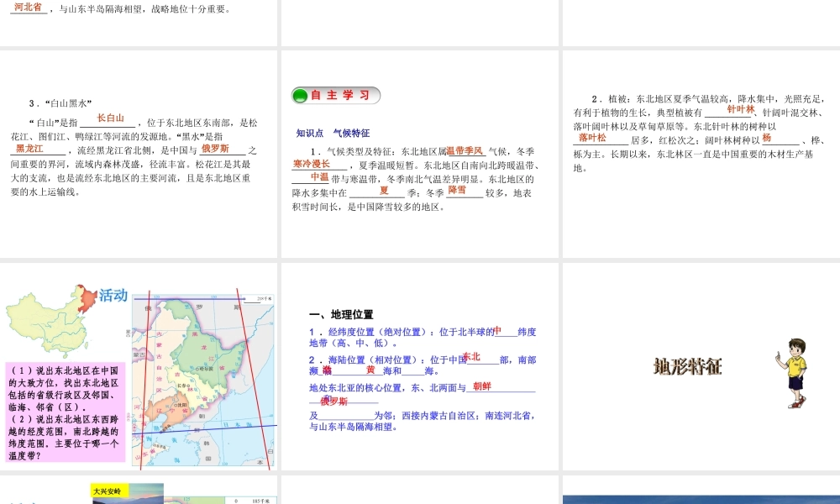Click the red answer 寒冷漫长
The height and width of the screenshot is (504, 840).
(312, 164)
